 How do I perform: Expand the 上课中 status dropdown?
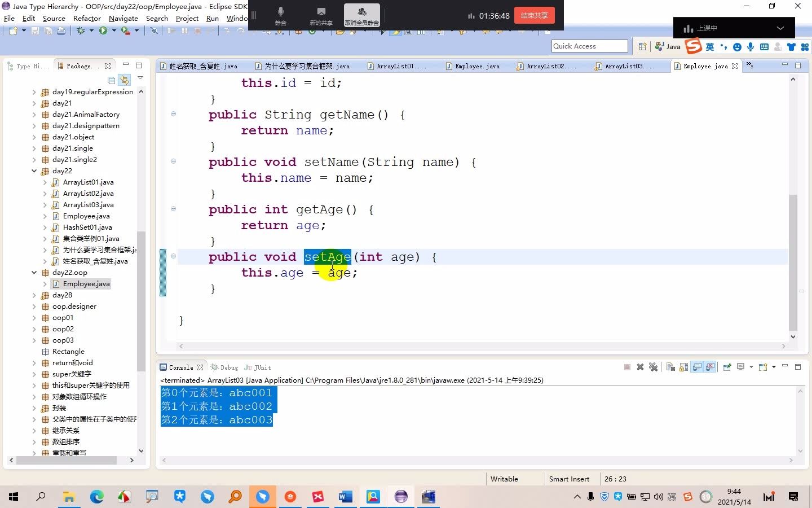(780, 28)
